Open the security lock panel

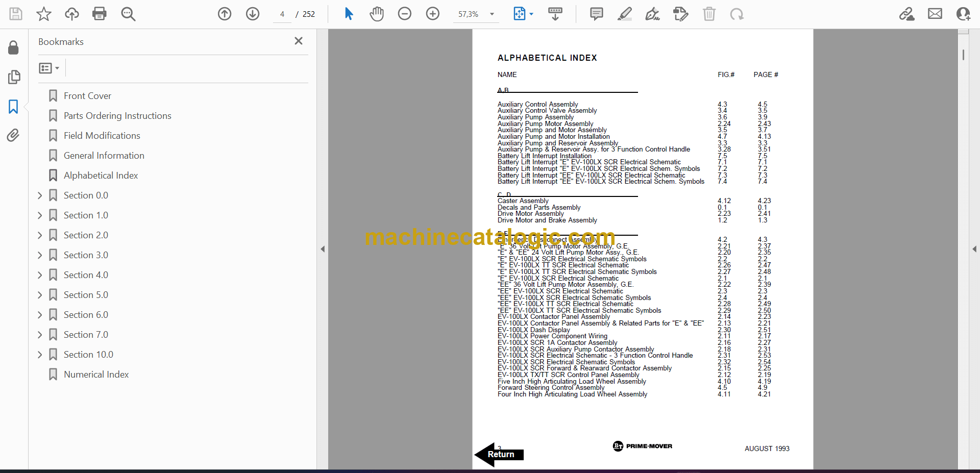pos(14,48)
